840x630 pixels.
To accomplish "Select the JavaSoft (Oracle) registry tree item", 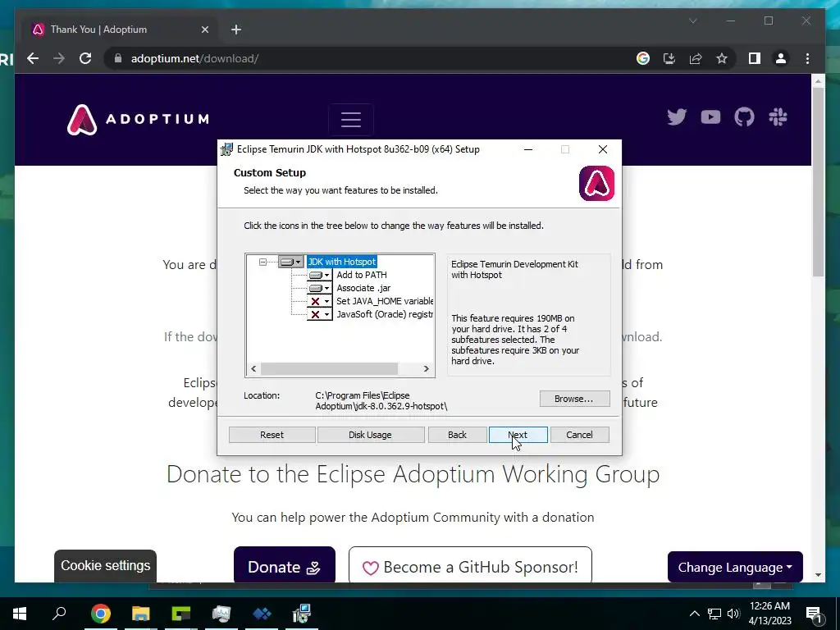I will tap(385, 314).
